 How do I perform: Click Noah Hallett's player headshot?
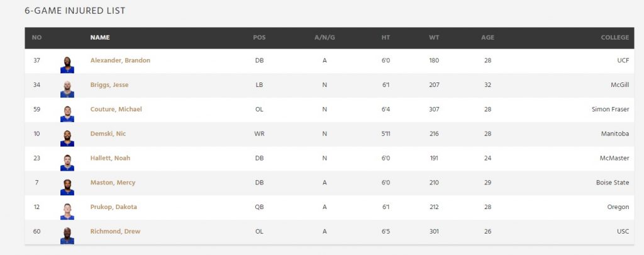click(x=67, y=162)
